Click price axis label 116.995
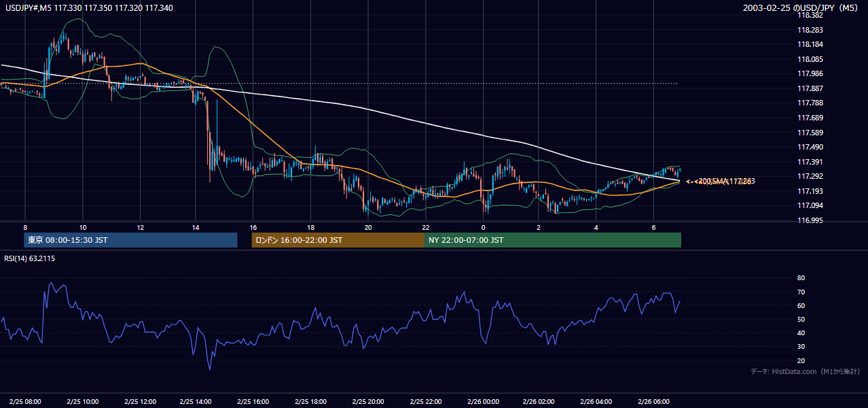The height and width of the screenshot is (408, 868). tap(810, 220)
